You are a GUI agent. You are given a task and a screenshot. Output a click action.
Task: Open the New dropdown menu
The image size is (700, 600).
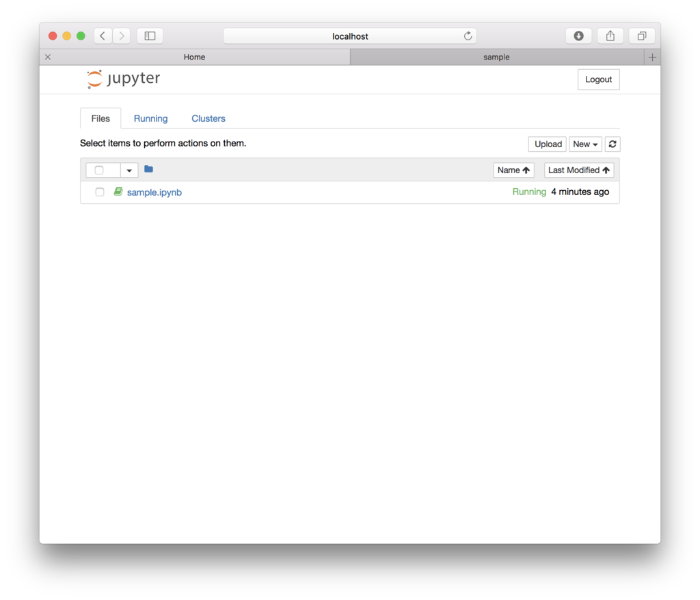[585, 144]
